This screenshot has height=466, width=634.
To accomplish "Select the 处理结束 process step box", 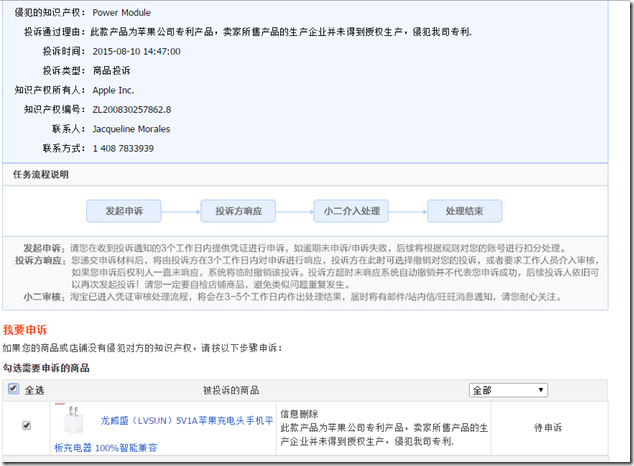I will (x=465, y=211).
